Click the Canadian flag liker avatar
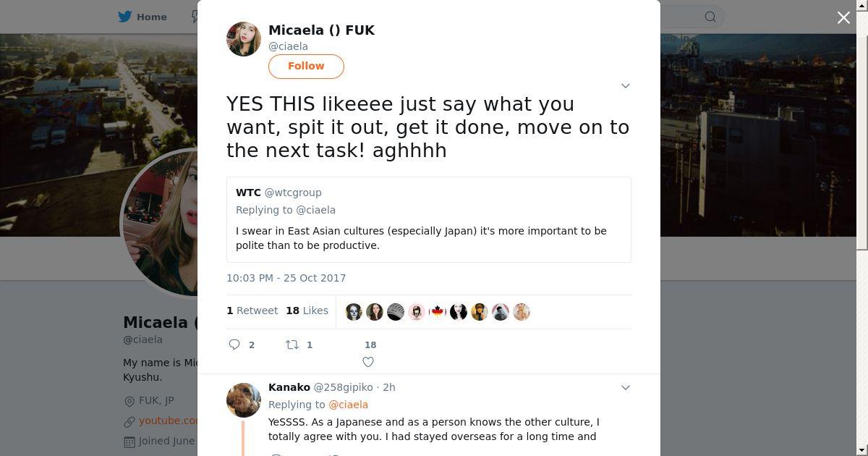The image size is (868, 456). tap(437, 312)
